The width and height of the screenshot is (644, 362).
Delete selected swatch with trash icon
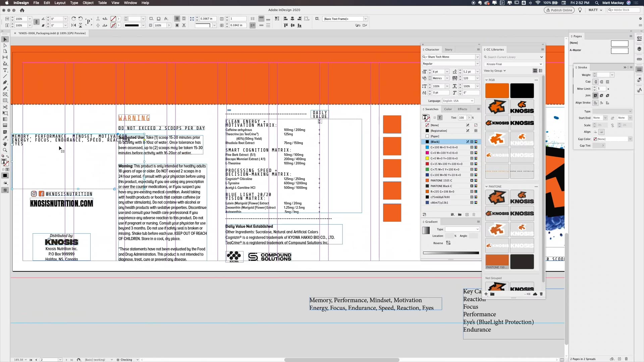[474, 215]
